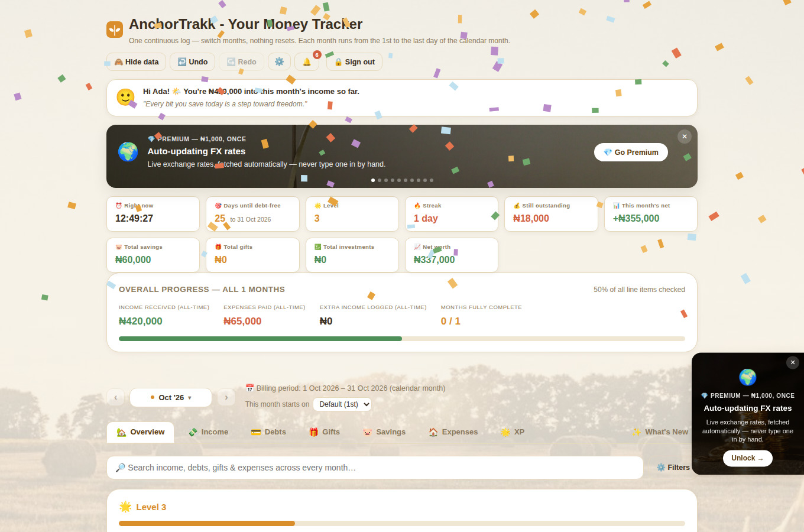The height and width of the screenshot is (532, 804).
Task: Open the What's New tab
Action: 660,432
